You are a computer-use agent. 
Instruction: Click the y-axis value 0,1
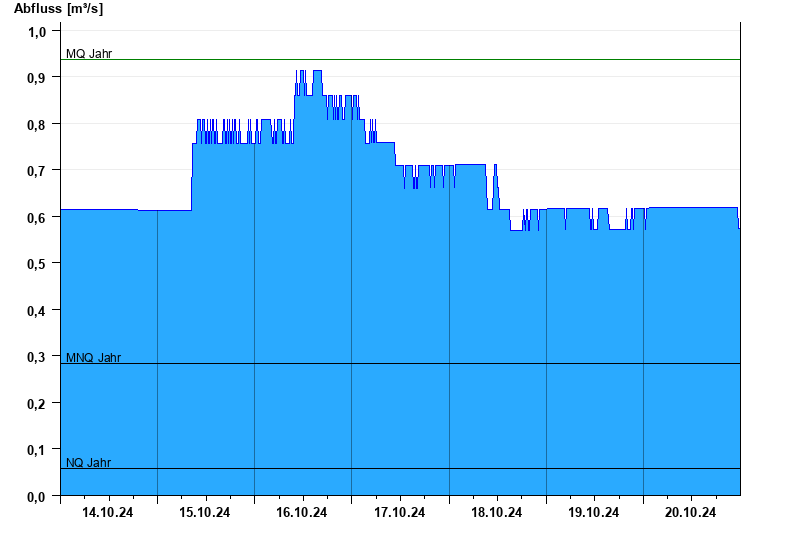pos(37,451)
